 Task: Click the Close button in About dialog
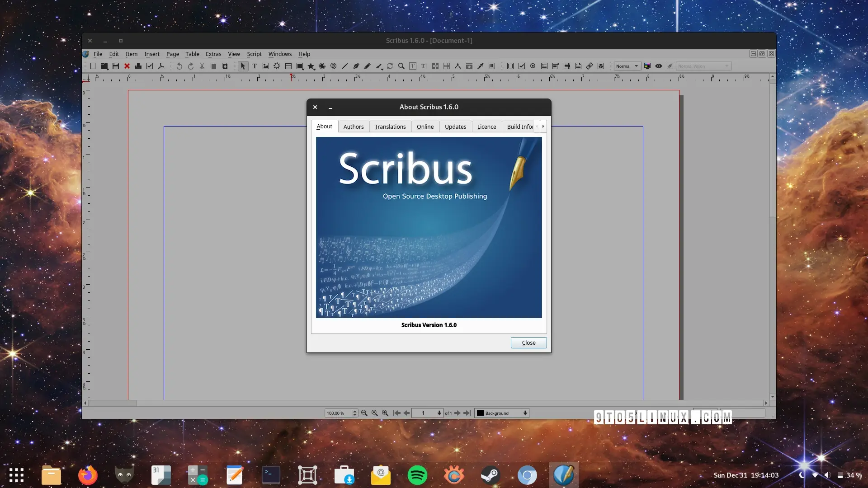[528, 343]
